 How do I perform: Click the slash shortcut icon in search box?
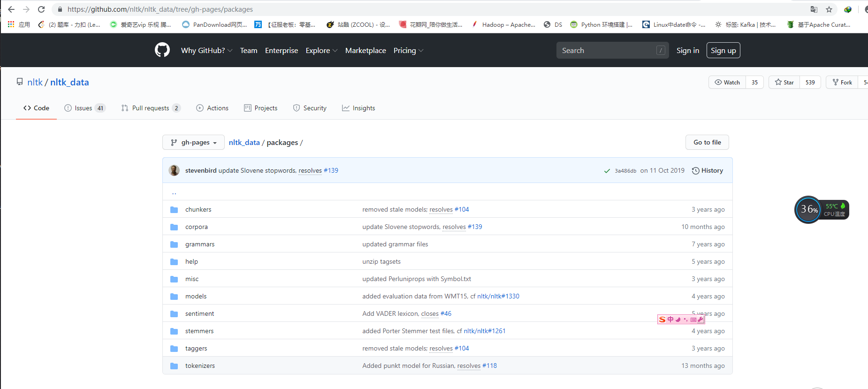click(x=661, y=50)
